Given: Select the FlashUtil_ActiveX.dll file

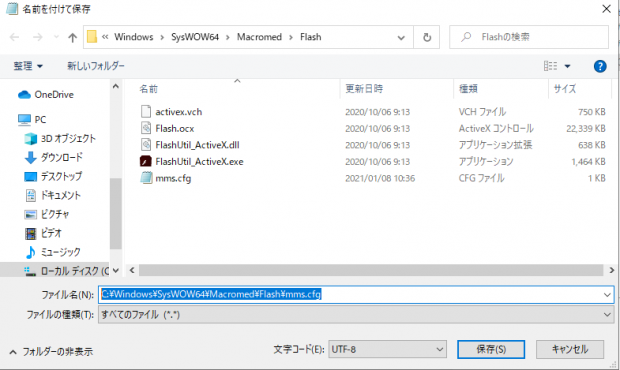Looking at the screenshot, I should (x=197, y=145).
